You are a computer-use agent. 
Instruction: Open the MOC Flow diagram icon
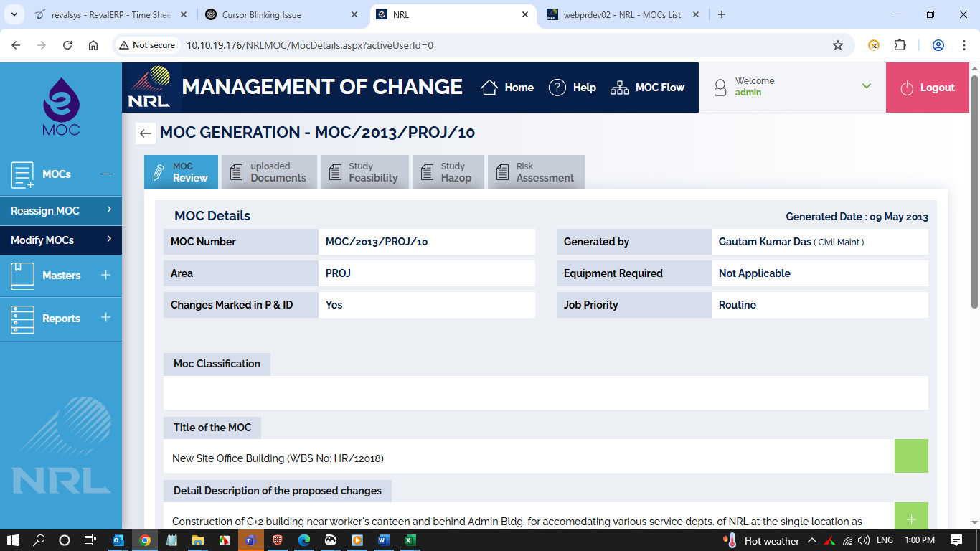[619, 88]
